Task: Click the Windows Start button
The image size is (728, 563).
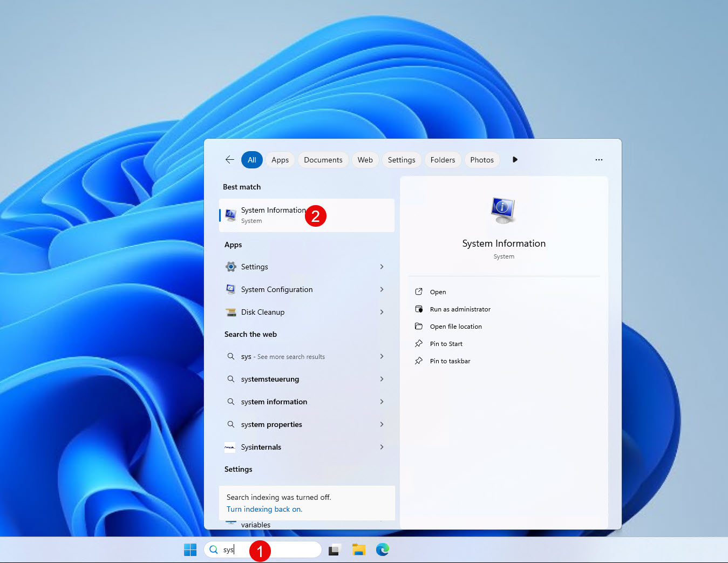Action: pos(190,550)
